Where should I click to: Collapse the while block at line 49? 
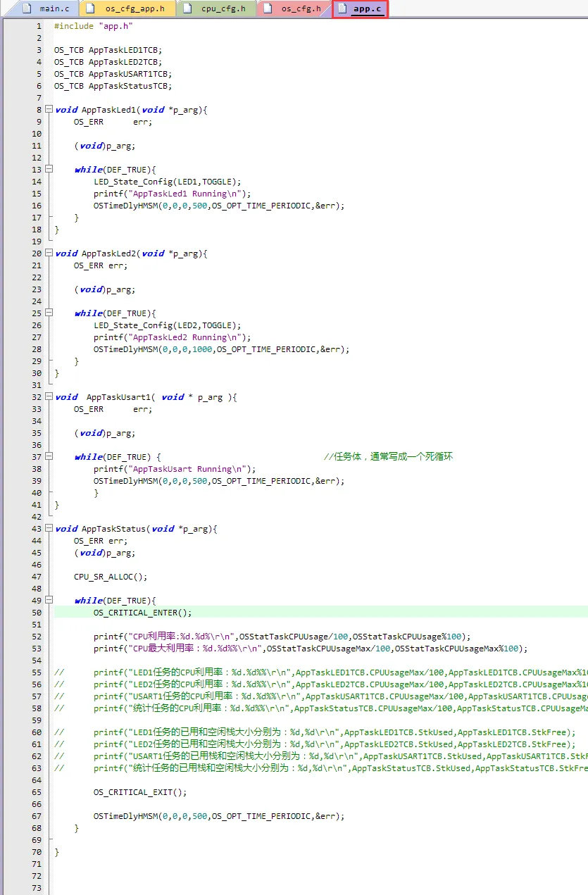[48, 601]
